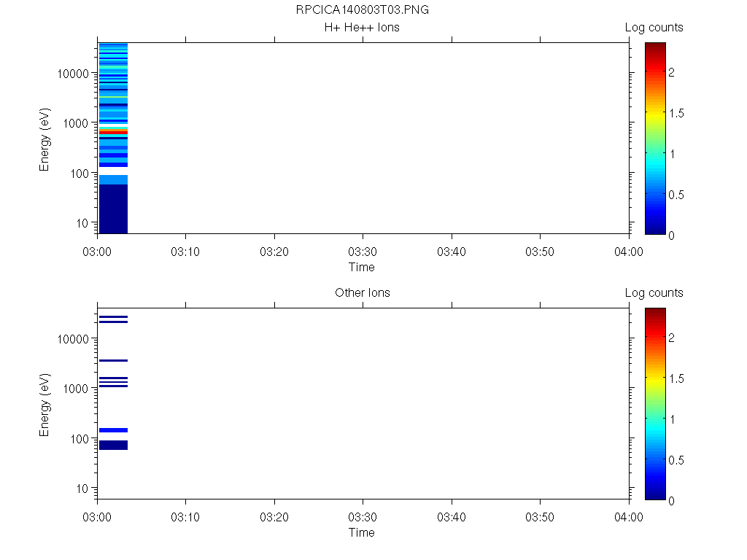Click the 100 energy tick in top plot

79,174
